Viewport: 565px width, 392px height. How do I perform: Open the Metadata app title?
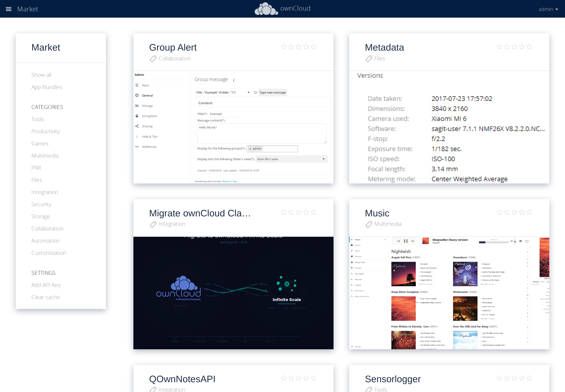384,47
